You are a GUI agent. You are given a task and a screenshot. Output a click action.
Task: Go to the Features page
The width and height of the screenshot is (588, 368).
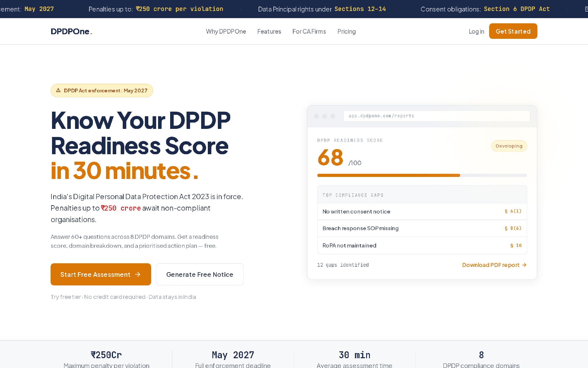(x=269, y=31)
